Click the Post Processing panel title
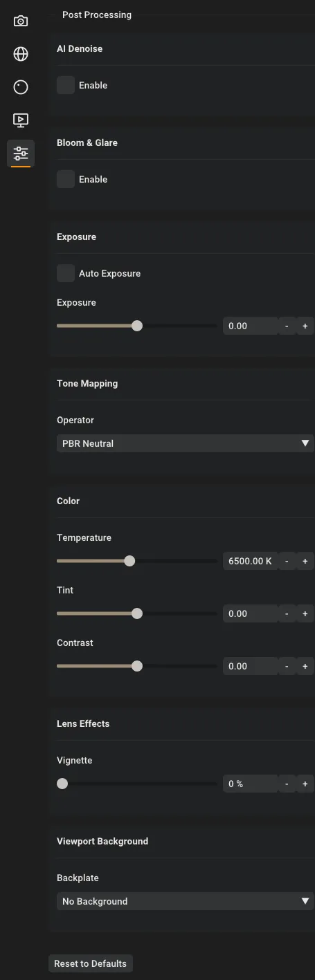315x980 pixels. pyautogui.click(x=97, y=14)
